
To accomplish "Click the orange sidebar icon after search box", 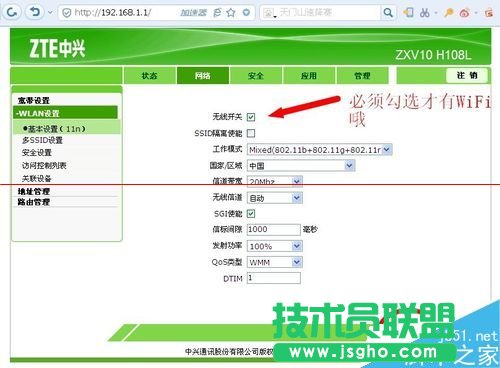I will 408,13.
